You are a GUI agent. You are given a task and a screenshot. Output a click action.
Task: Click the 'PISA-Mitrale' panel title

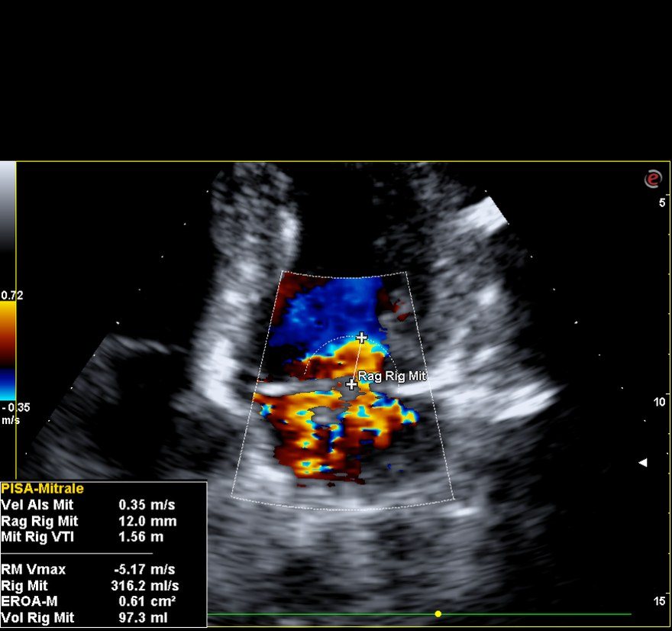coord(42,489)
